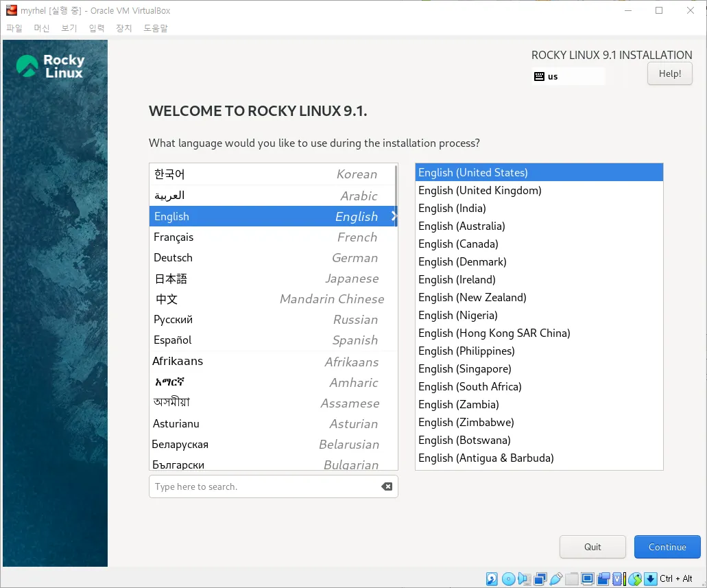This screenshot has height=588, width=707.
Task: Click the greyed shared folders icon in status bar
Action: (x=572, y=579)
